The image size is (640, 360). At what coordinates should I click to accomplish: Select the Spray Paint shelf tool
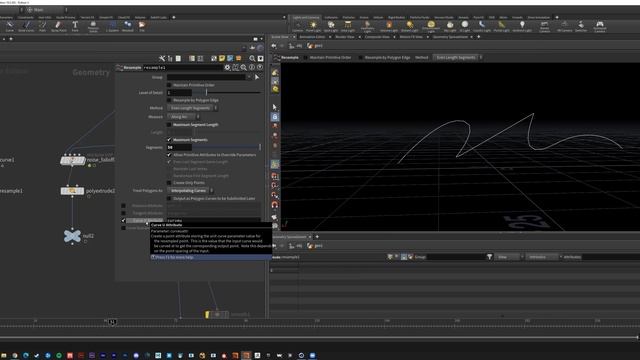point(58,27)
